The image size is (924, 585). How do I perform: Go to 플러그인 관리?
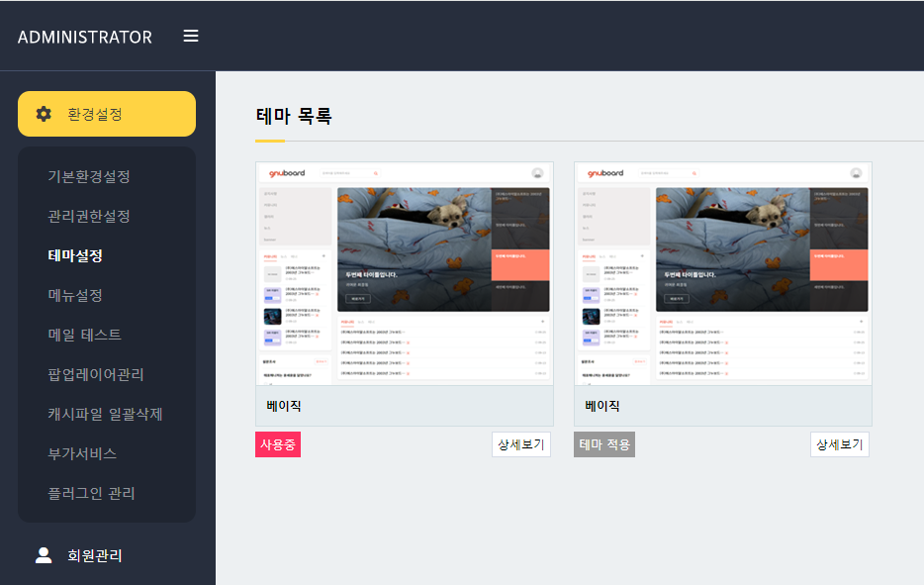(91, 493)
